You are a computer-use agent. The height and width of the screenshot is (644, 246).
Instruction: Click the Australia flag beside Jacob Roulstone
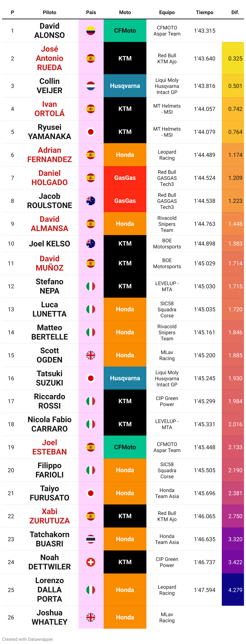[x=91, y=201]
